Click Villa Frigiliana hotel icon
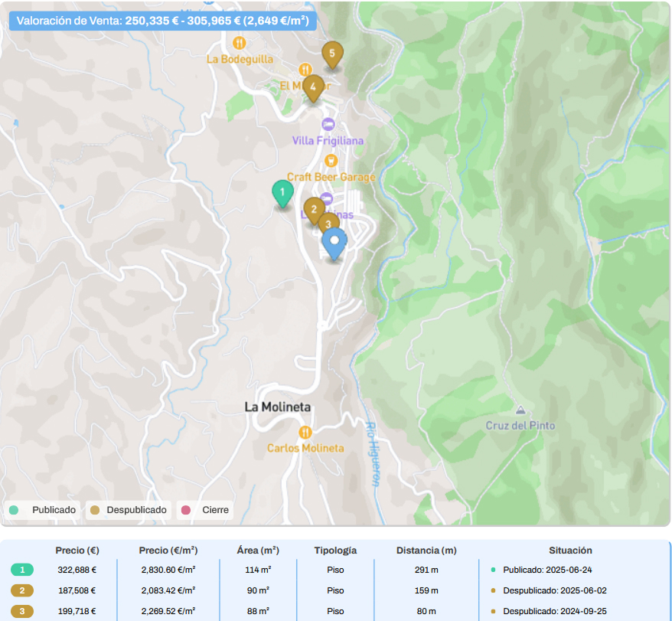The height and width of the screenshot is (621, 672). click(328, 124)
